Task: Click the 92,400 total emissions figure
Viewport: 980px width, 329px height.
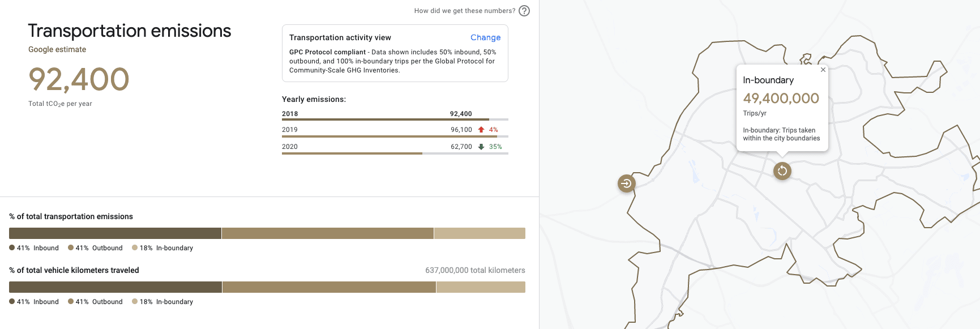Action: 79,79
